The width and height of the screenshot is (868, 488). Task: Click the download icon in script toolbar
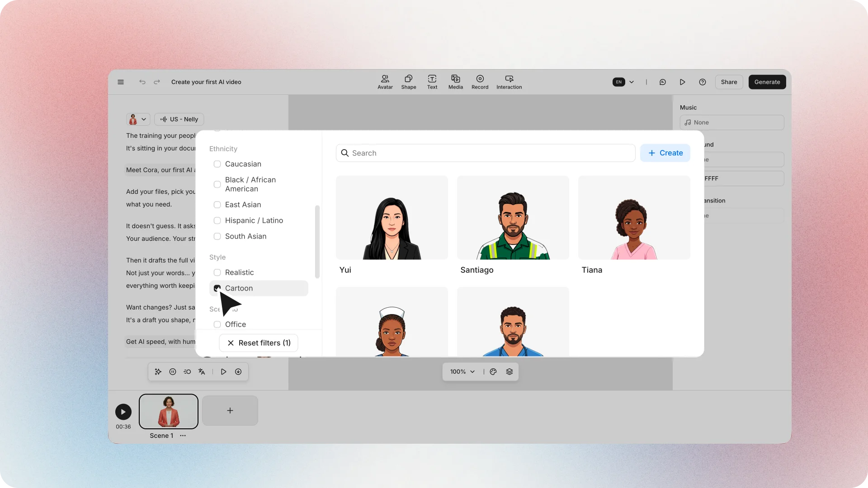point(238,372)
